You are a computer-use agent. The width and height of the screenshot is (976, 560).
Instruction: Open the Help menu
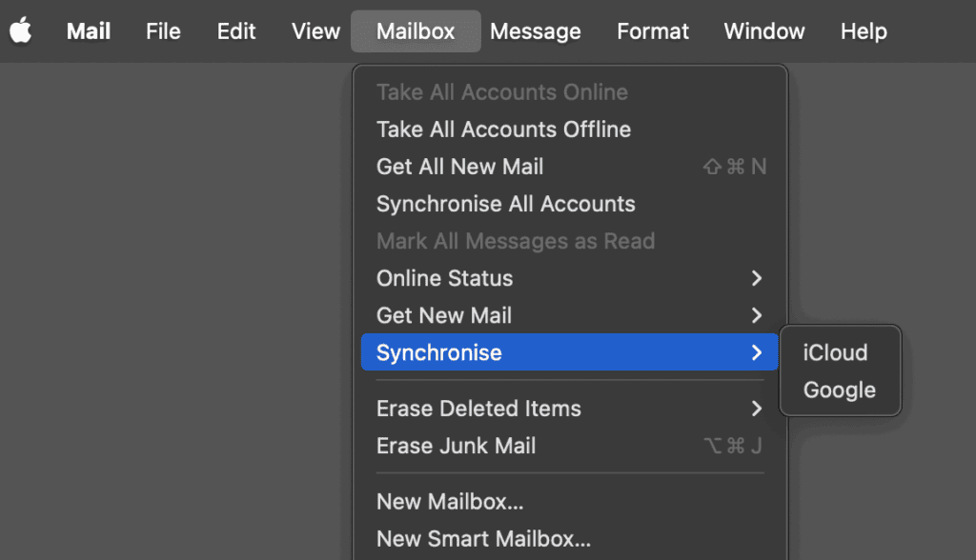click(863, 30)
